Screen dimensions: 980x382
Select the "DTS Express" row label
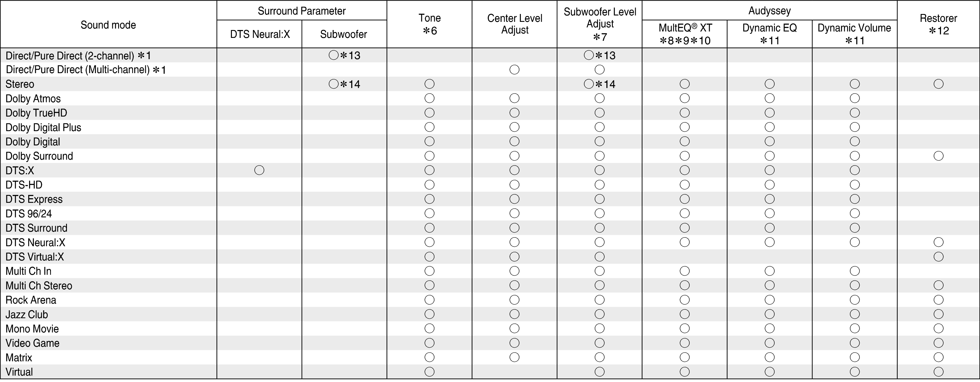(x=34, y=199)
